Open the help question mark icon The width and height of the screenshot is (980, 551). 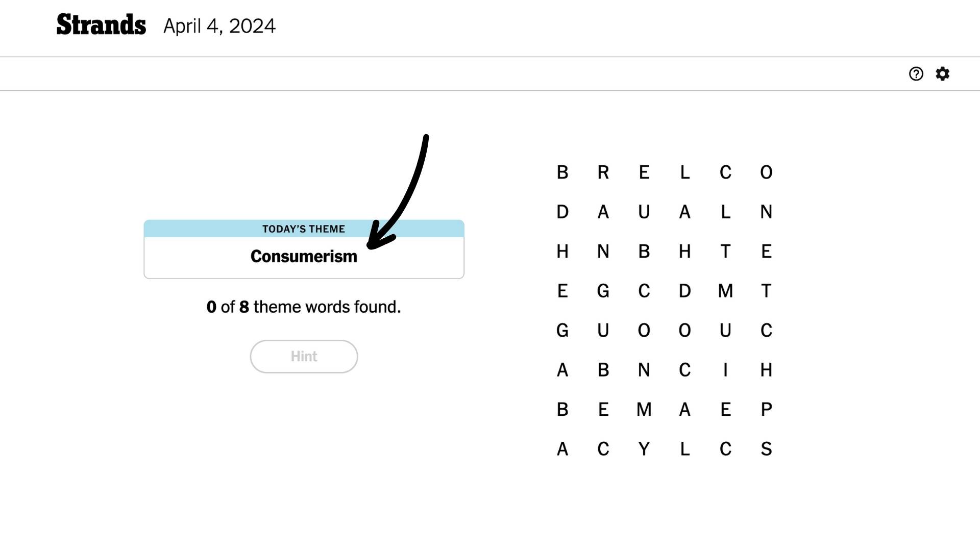(916, 74)
